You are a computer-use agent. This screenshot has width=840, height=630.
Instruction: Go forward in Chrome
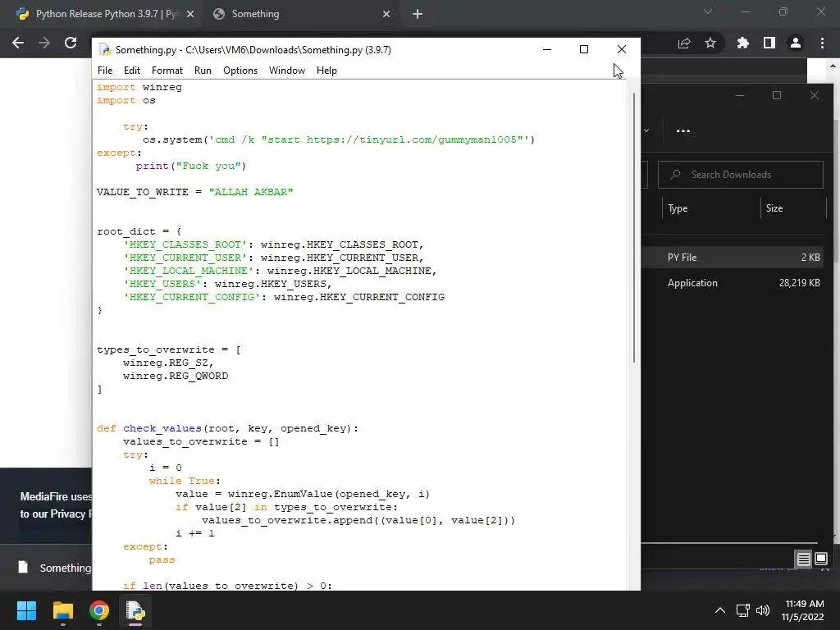click(44, 43)
